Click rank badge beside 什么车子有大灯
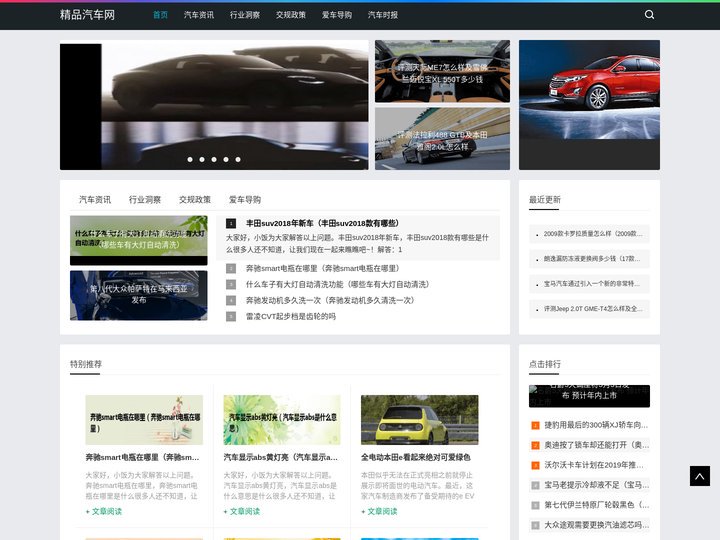 [x=231, y=284]
